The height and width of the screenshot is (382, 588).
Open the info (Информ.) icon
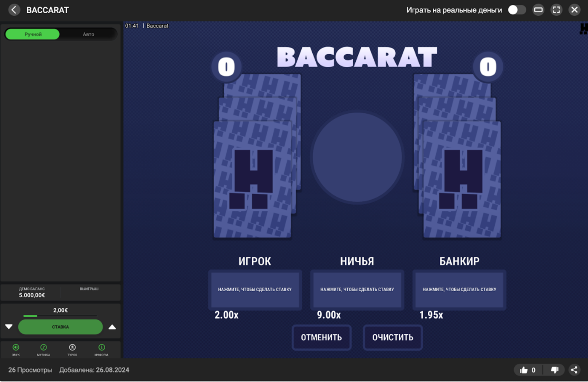pyautogui.click(x=101, y=348)
